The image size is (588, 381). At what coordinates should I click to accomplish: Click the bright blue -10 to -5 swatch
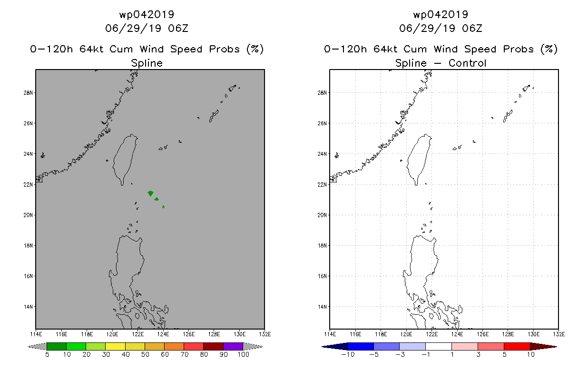(x=361, y=346)
